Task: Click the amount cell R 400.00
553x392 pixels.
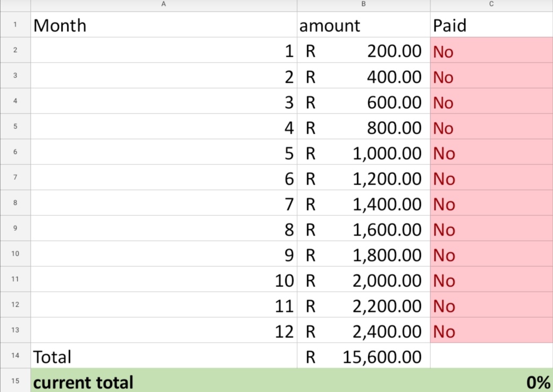Action: tap(364, 75)
